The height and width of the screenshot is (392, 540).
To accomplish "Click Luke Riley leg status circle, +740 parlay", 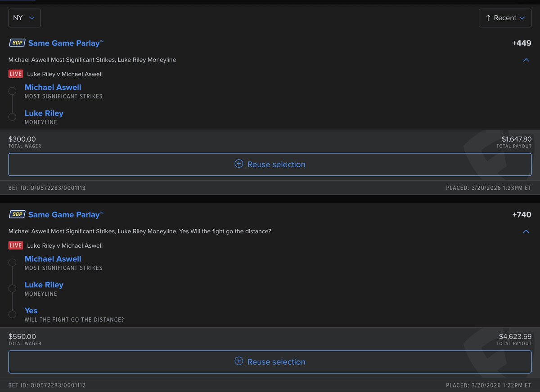I will pyautogui.click(x=13, y=288).
